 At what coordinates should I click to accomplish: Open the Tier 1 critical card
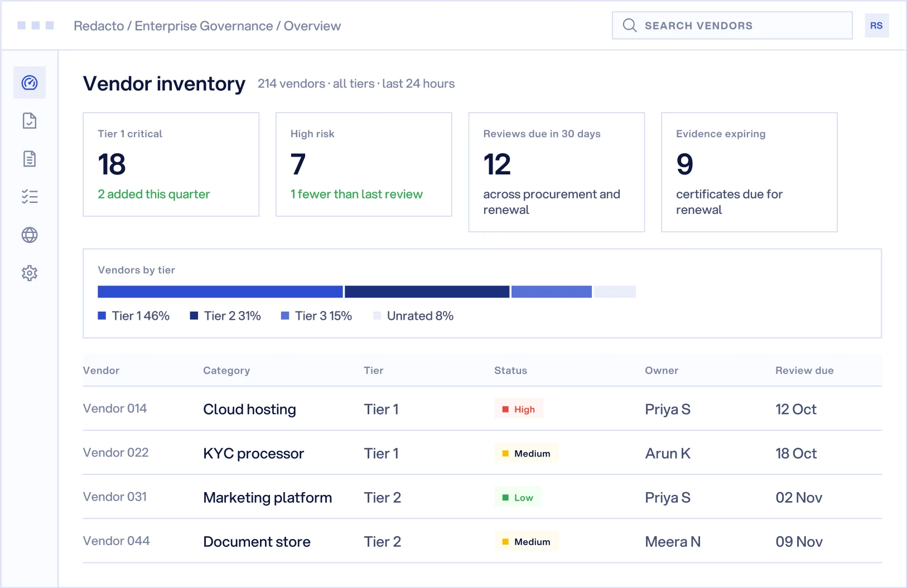pyautogui.click(x=171, y=164)
